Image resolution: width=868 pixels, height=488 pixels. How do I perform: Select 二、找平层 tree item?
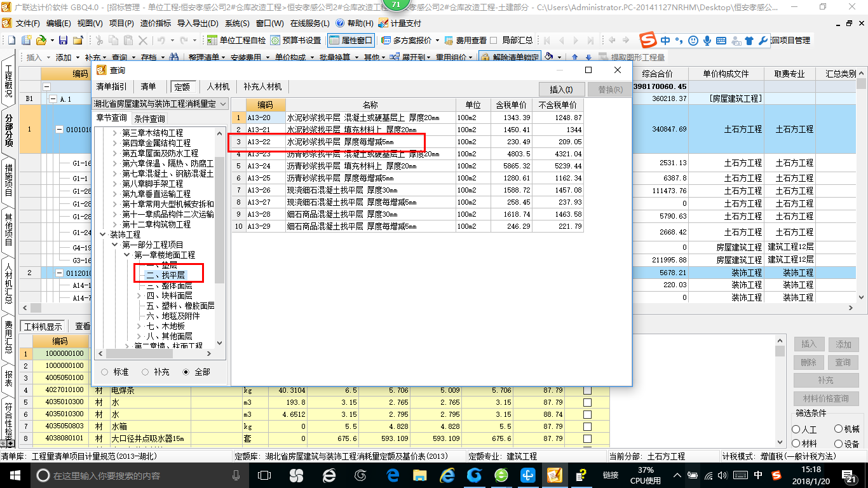point(165,275)
